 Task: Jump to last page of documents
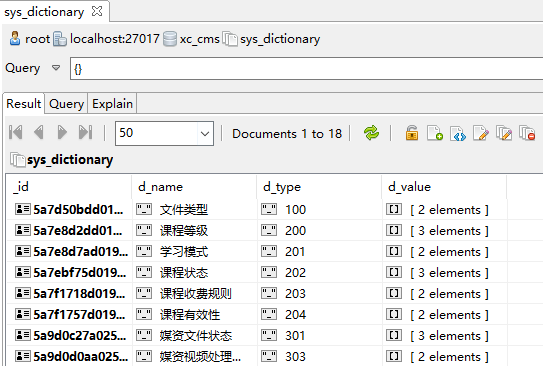(86, 133)
